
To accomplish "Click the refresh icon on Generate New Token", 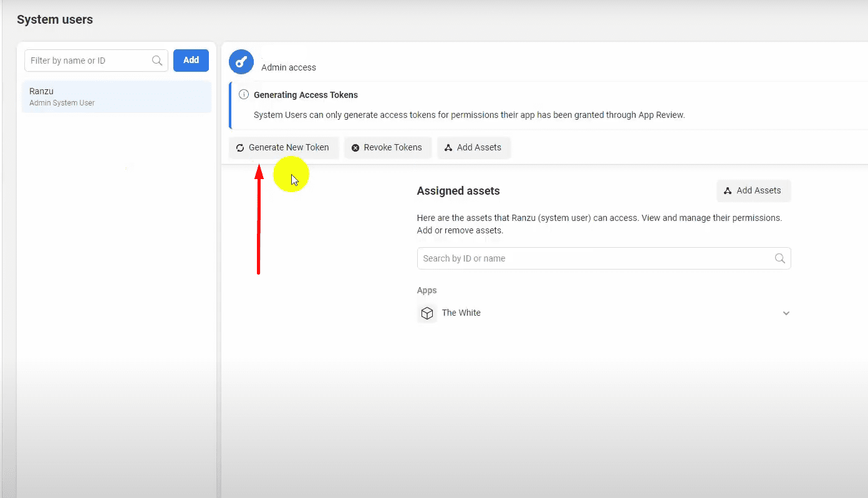I will pos(240,148).
